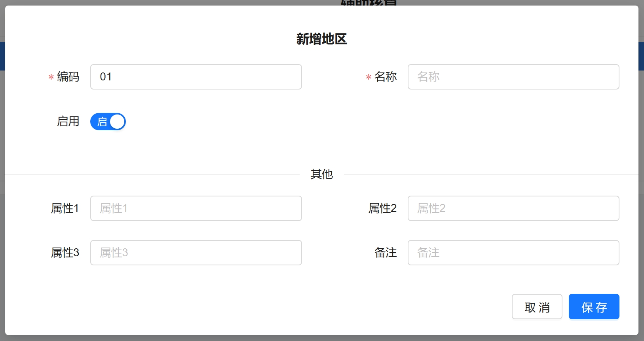Click the 属性1 label text
Viewport: 644px width, 341px height.
pyautogui.click(x=65, y=208)
